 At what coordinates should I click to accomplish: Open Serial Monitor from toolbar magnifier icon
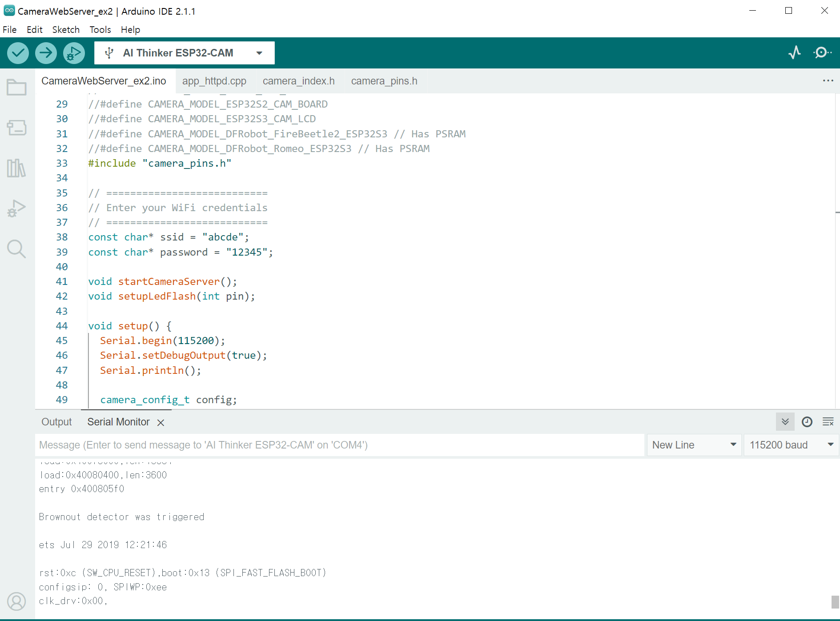click(x=822, y=53)
